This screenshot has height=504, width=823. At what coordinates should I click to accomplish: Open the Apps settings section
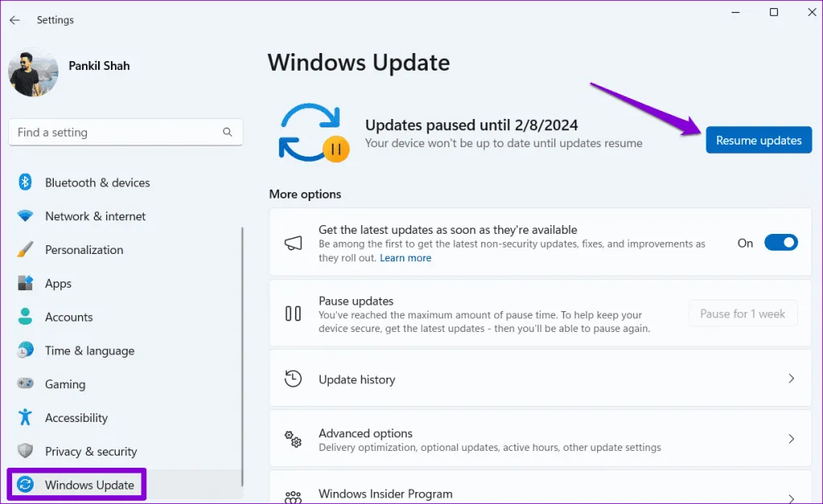pos(58,284)
